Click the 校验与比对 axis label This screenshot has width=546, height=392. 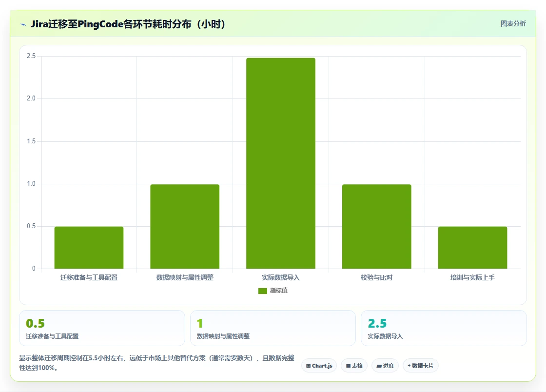pos(377,277)
